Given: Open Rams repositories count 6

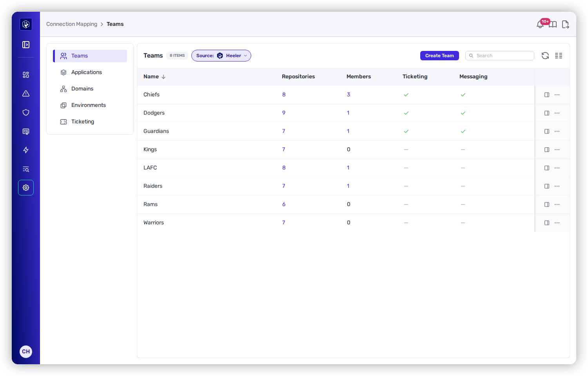Looking at the screenshot, I should tap(284, 204).
